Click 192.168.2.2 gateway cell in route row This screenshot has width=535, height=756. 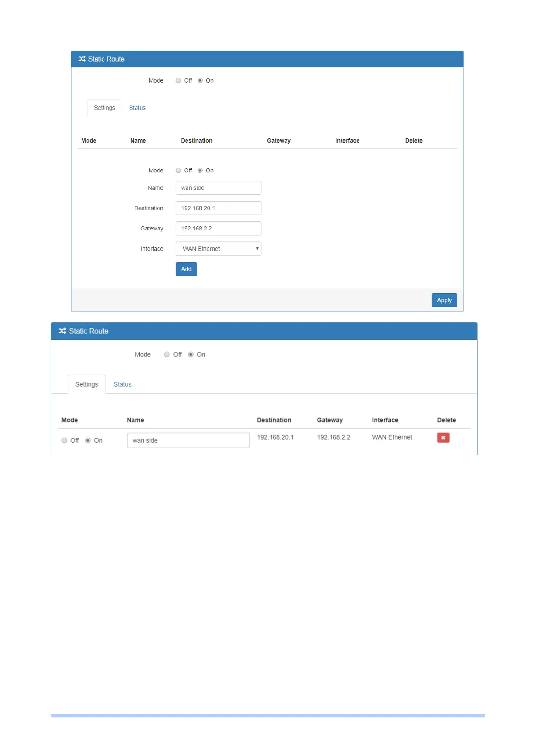click(x=334, y=437)
